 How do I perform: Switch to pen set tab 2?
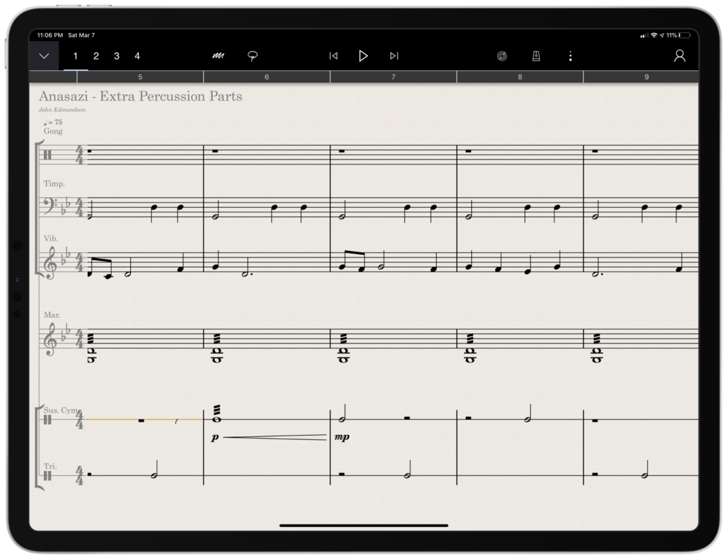pyautogui.click(x=96, y=56)
